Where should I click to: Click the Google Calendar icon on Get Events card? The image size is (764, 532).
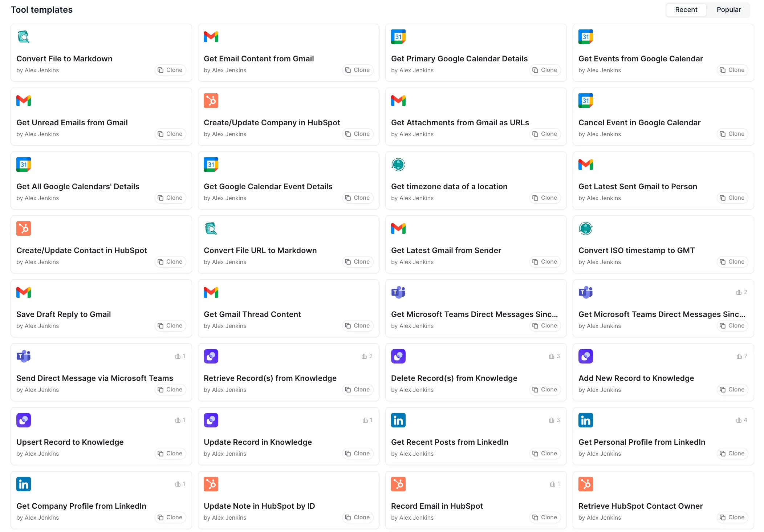586,36
